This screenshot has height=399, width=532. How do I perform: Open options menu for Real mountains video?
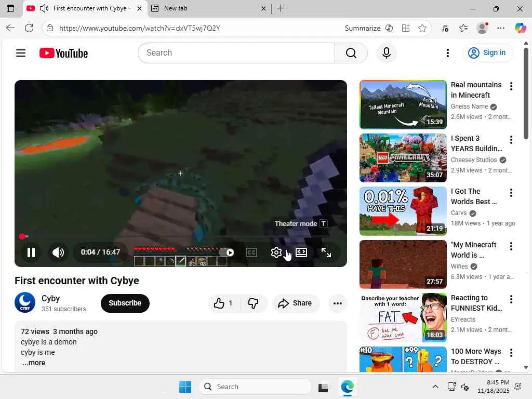511,86
